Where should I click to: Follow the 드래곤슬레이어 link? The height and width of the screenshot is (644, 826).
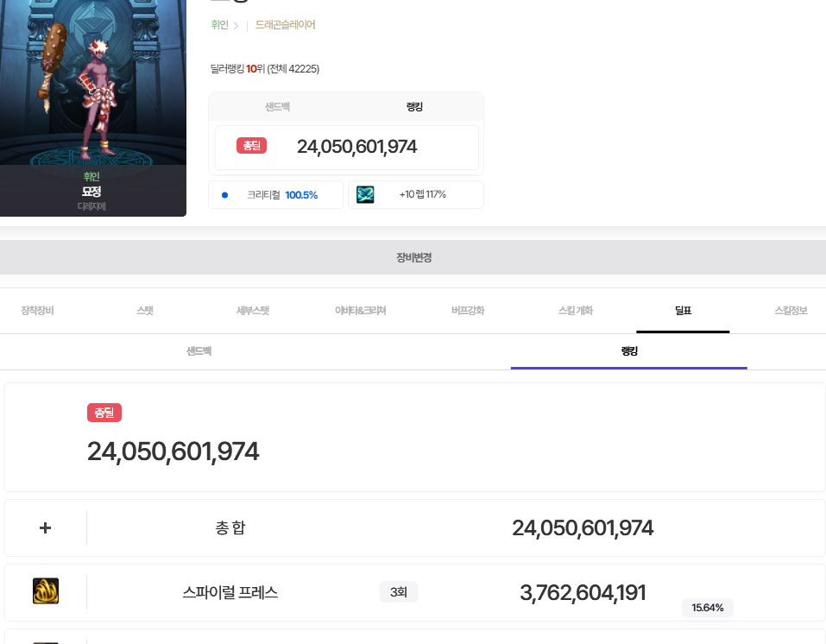pyautogui.click(x=286, y=25)
